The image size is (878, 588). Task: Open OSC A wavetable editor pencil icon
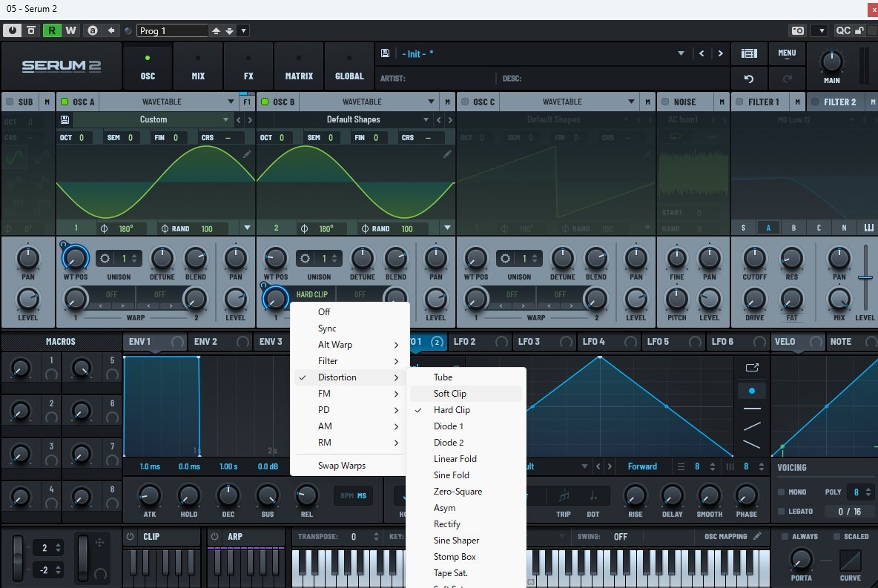click(247, 154)
